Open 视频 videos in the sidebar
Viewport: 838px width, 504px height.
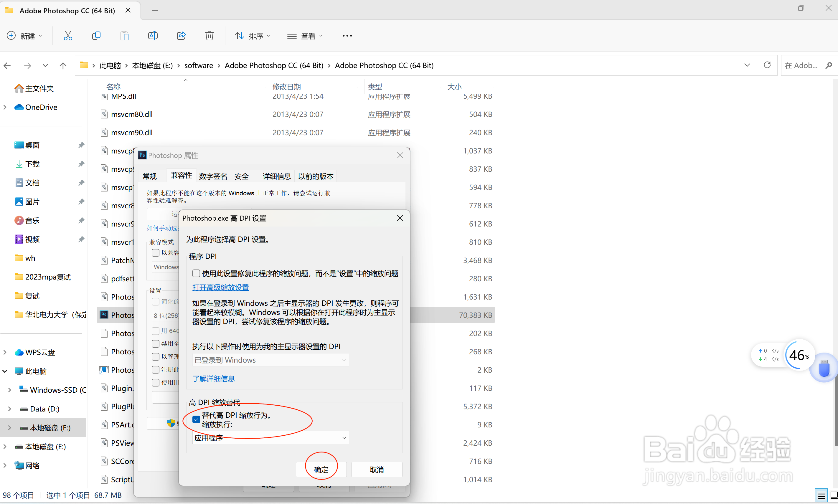[x=27, y=239]
